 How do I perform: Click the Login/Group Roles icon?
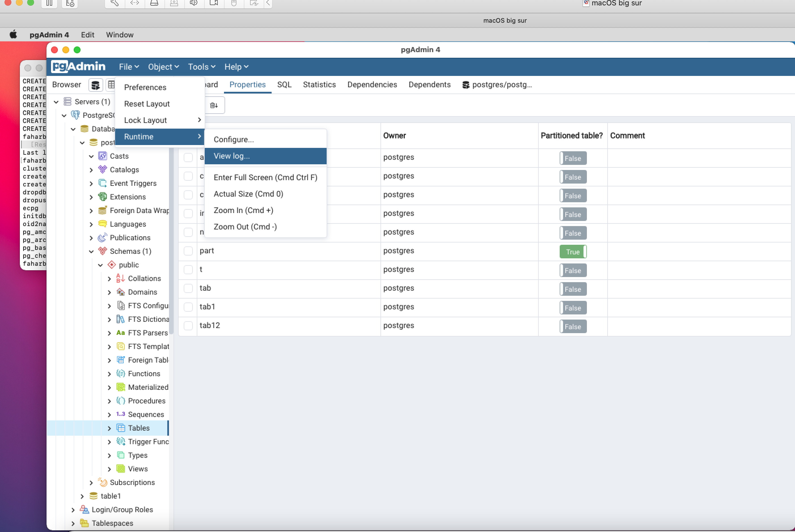tap(84, 509)
